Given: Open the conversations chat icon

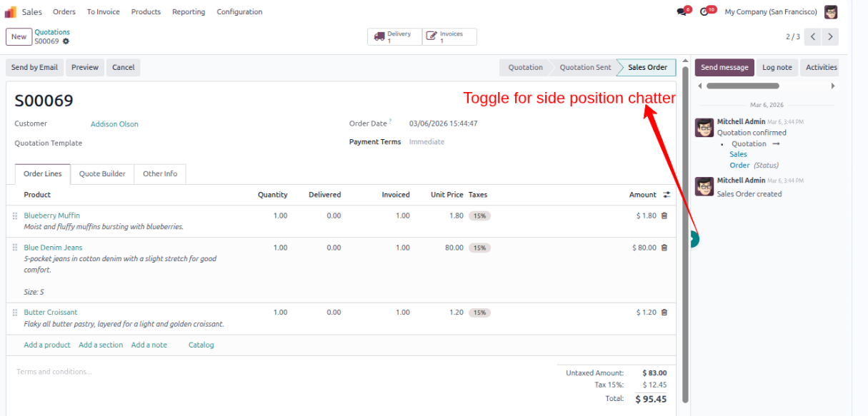Looking at the screenshot, I should click(683, 11).
